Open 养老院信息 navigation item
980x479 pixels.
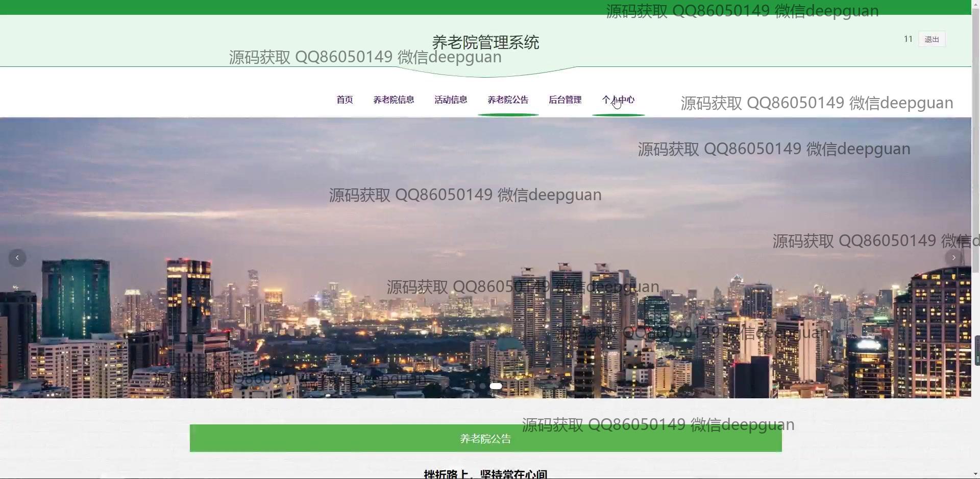(x=394, y=100)
